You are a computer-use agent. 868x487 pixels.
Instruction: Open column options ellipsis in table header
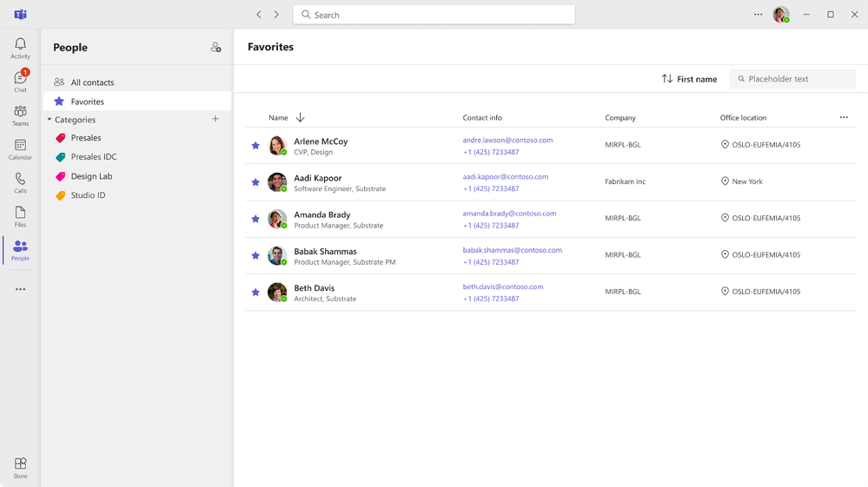click(843, 117)
